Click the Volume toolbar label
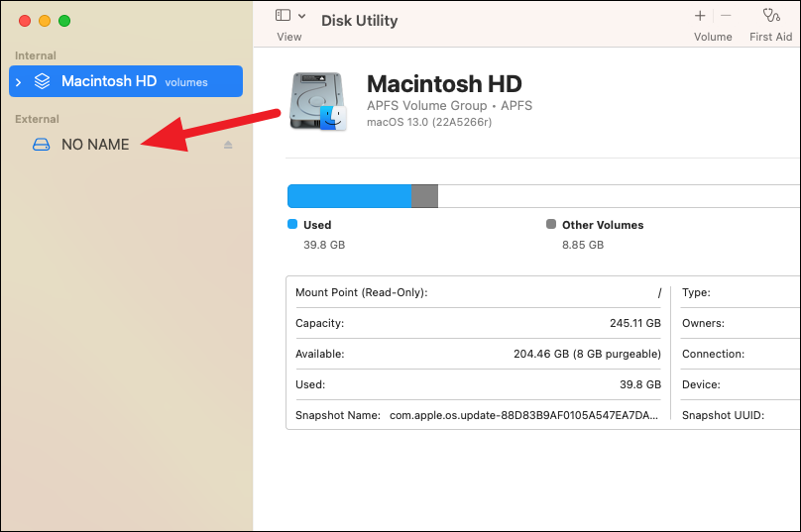 (x=713, y=37)
